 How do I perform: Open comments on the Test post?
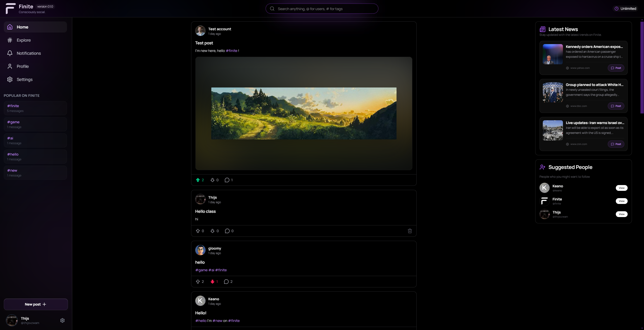click(229, 180)
